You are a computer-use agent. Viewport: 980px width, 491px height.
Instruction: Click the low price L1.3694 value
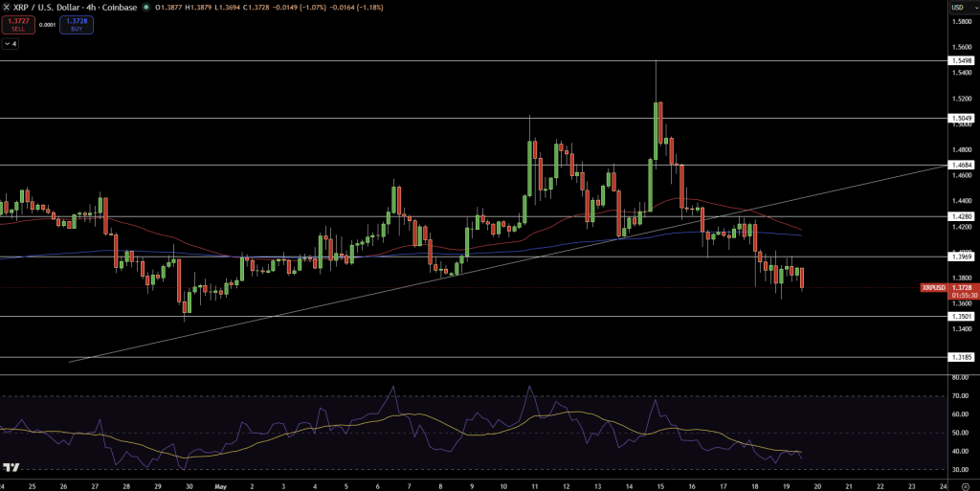228,8
